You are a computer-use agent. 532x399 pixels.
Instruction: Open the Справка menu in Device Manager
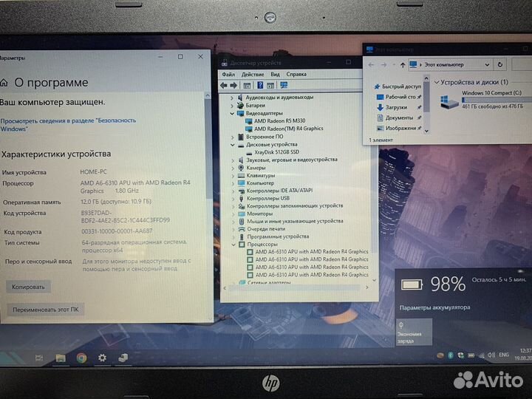coord(296,75)
